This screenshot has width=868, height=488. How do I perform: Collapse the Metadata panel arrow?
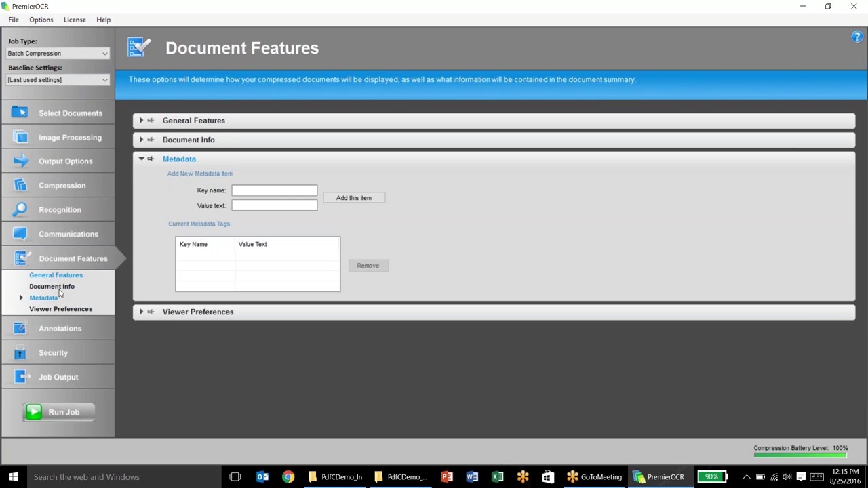tap(141, 159)
